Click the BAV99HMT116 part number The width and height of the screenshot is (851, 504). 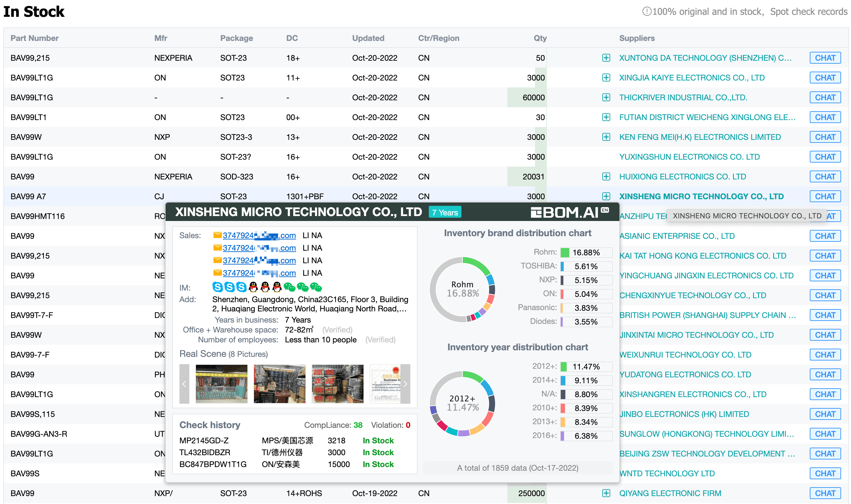[37, 216]
